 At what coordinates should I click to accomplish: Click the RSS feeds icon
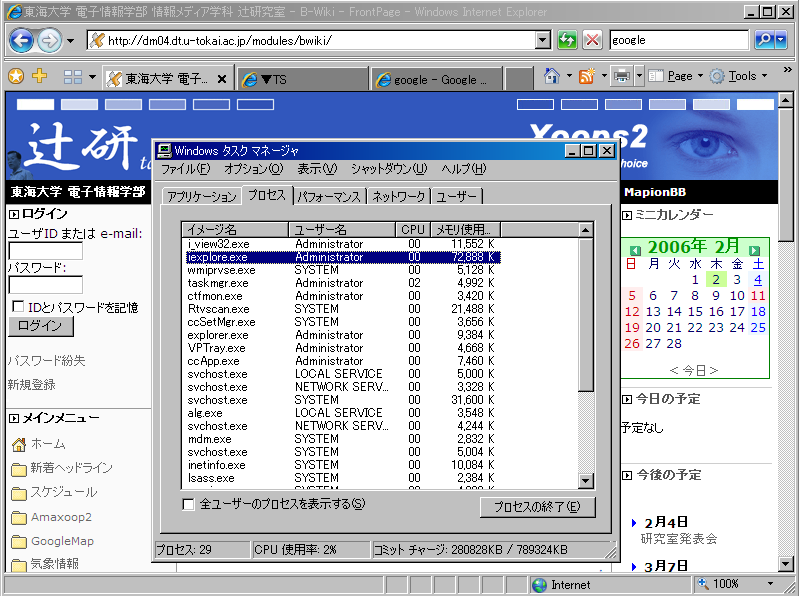tap(587, 76)
